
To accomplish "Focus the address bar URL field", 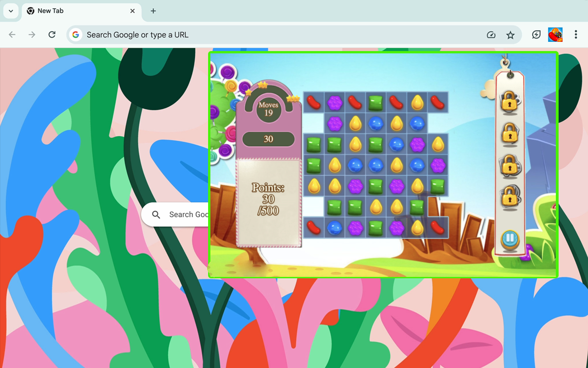I will tap(294, 35).
